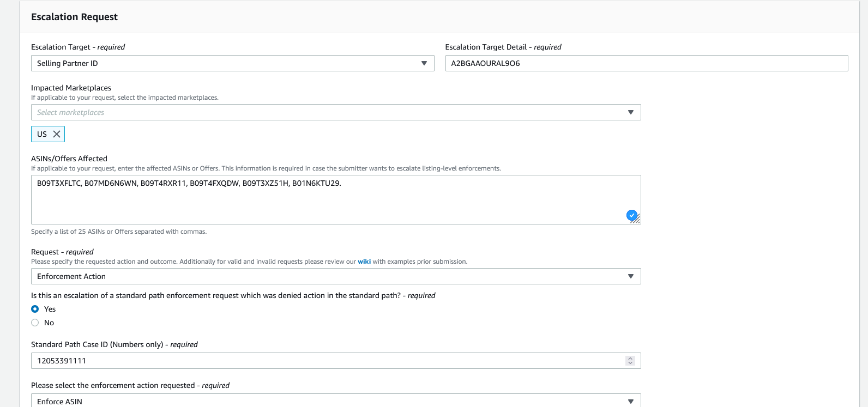Click the Impacted Marketplaces dropdown arrow
The image size is (868, 407).
[631, 112]
